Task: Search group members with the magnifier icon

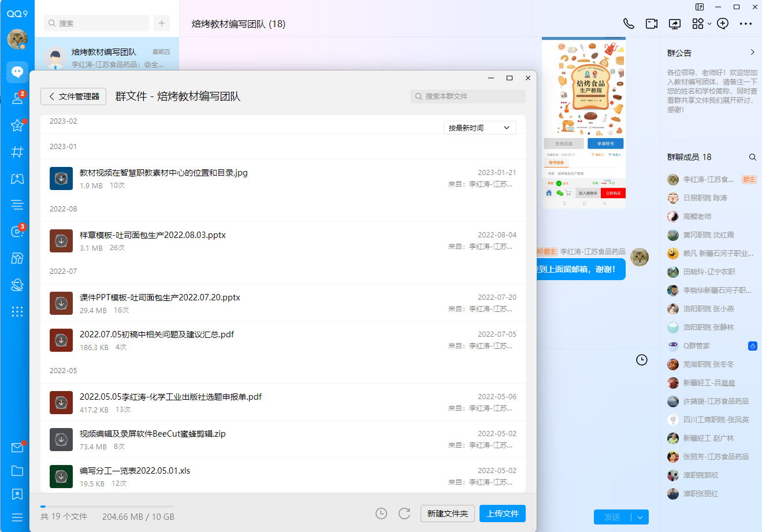Action: pyautogui.click(x=753, y=157)
